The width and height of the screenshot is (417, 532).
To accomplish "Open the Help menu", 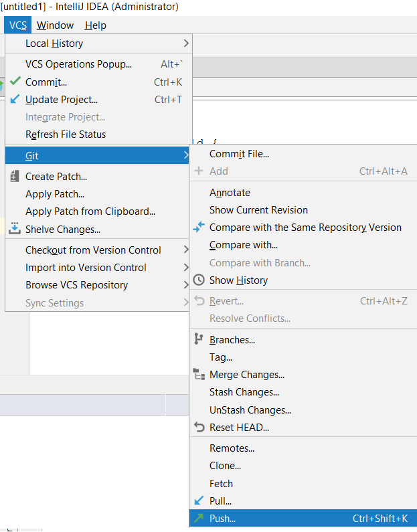I will click(x=95, y=25).
